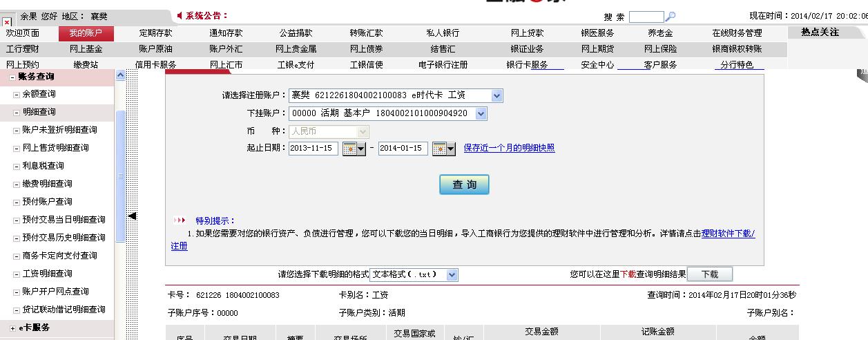Screen dimensions: 868x340
Task: Select 缴费明细查询 in the sidebar
Action: click(47, 184)
